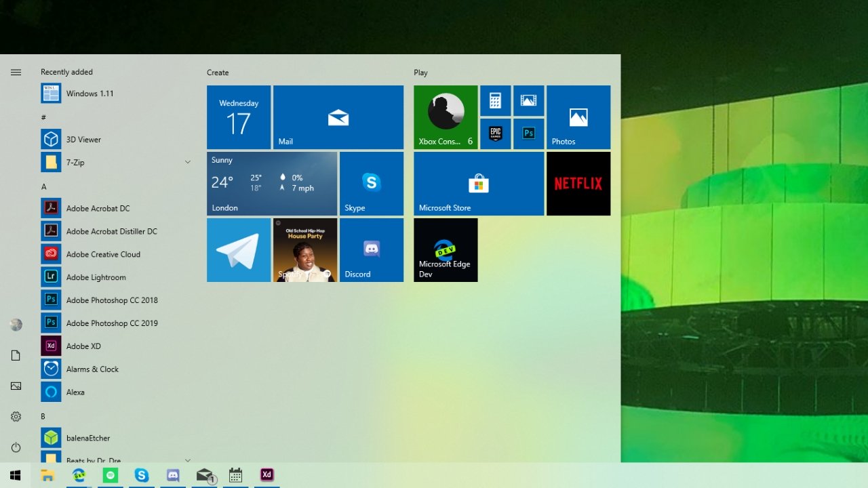Open Adobe Photoshop CC 2018
Viewport: 868px width, 488px height.
(x=115, y=300)
